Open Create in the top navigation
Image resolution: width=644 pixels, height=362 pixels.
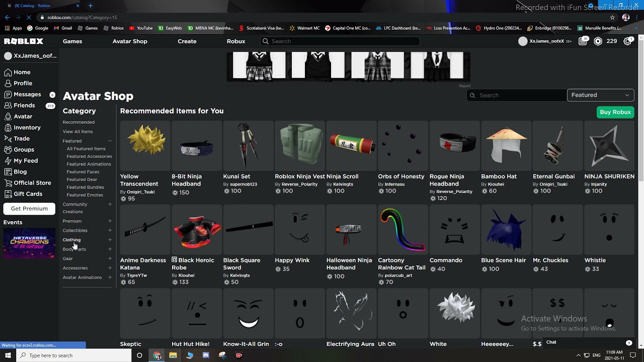[x=187, y=41]
